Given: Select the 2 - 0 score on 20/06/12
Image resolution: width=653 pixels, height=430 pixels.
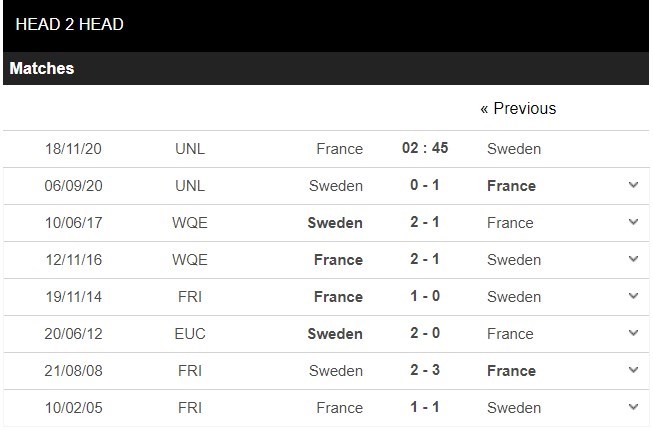Looking at the screenshot, I should (x=425, y=334).
